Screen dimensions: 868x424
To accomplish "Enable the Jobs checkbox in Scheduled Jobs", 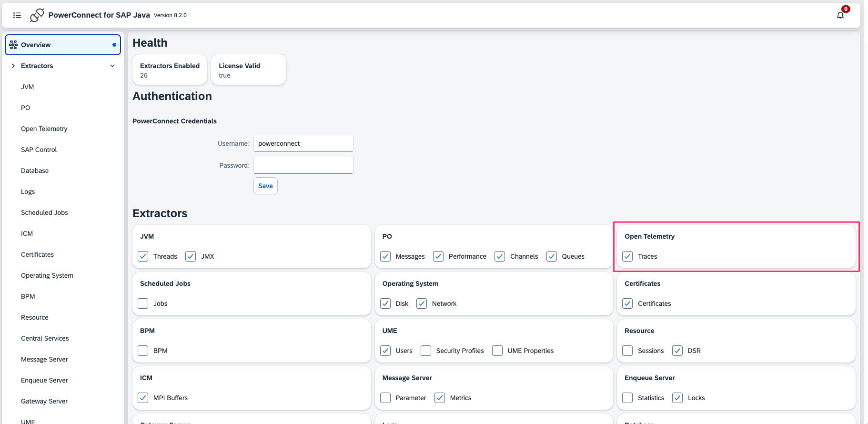I will pyautogui.click(x=143, y=303).
